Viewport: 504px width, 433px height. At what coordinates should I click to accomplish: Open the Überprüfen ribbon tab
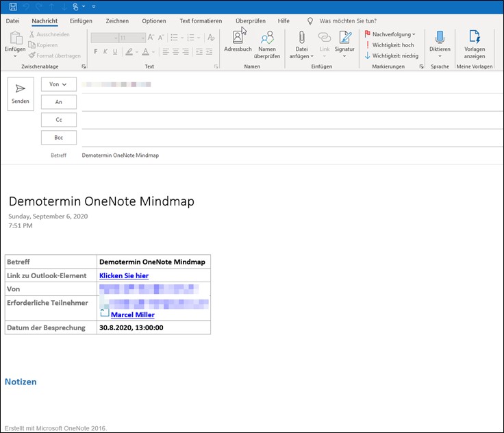251,21
